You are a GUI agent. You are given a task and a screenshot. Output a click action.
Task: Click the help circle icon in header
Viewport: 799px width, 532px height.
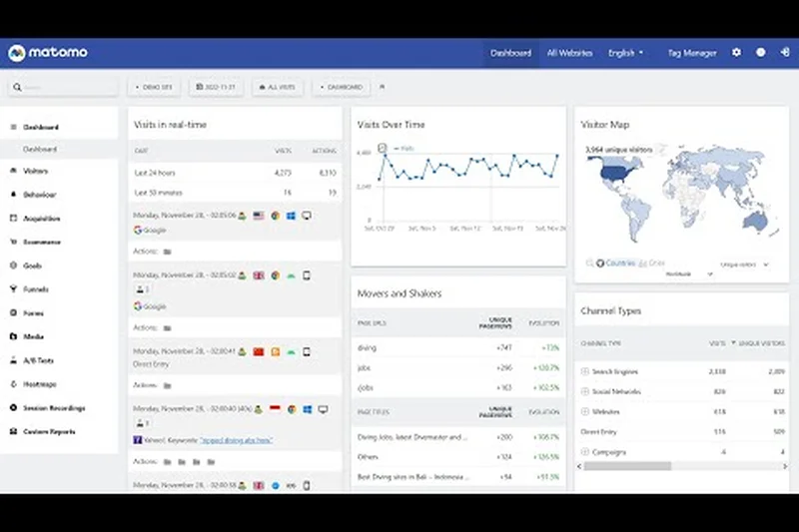pyautogui.click(x=760, y=53)
